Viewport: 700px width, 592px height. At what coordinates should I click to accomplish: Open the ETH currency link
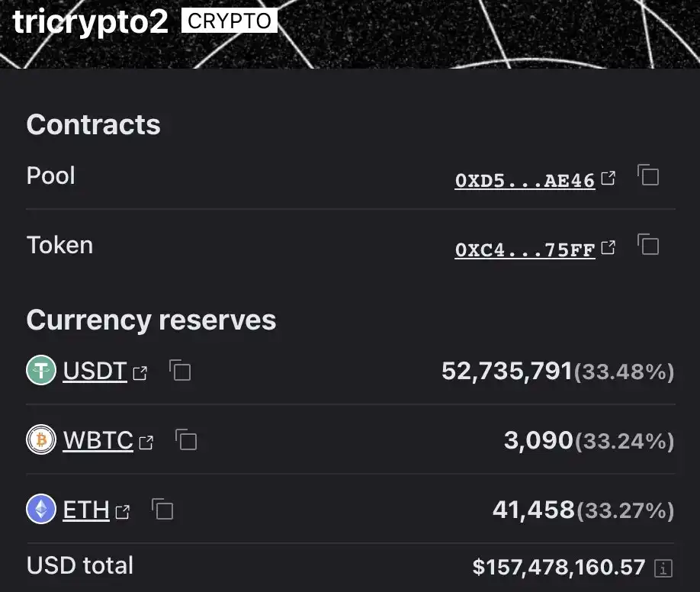click(85, 510)
